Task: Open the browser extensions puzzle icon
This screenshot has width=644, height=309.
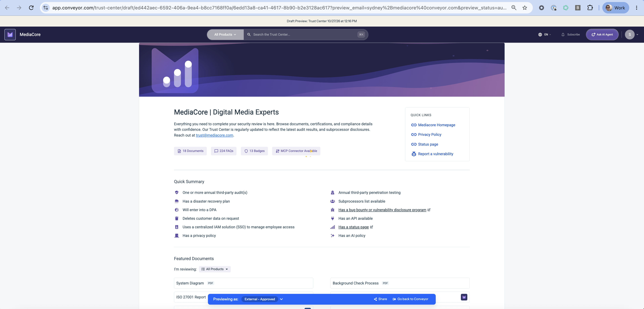Action: point(590,8)
